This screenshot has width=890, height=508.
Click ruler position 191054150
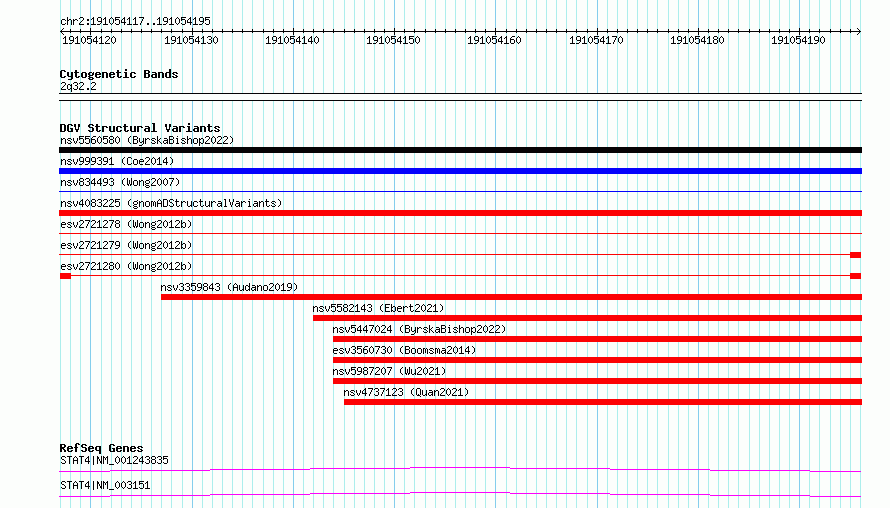point(393,40)
